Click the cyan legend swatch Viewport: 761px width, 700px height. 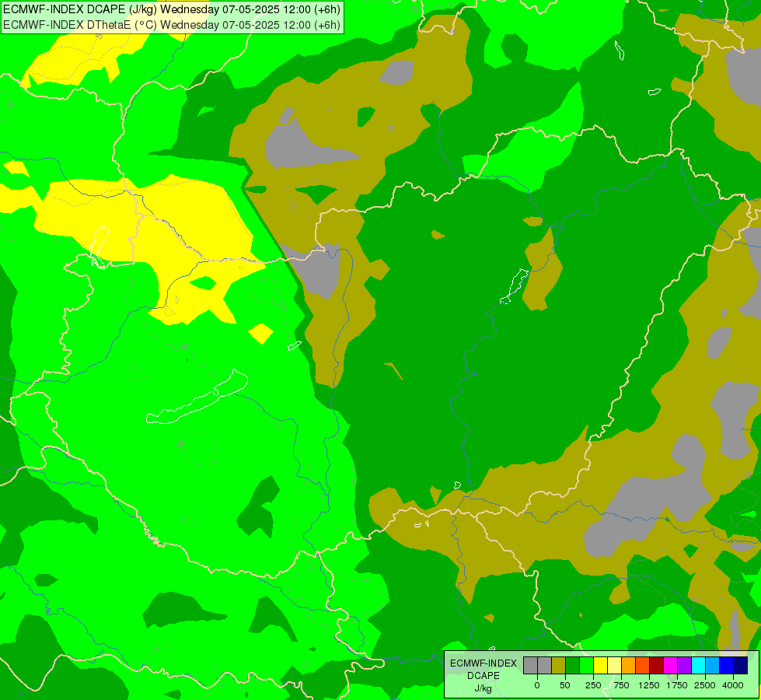(699, 666)
